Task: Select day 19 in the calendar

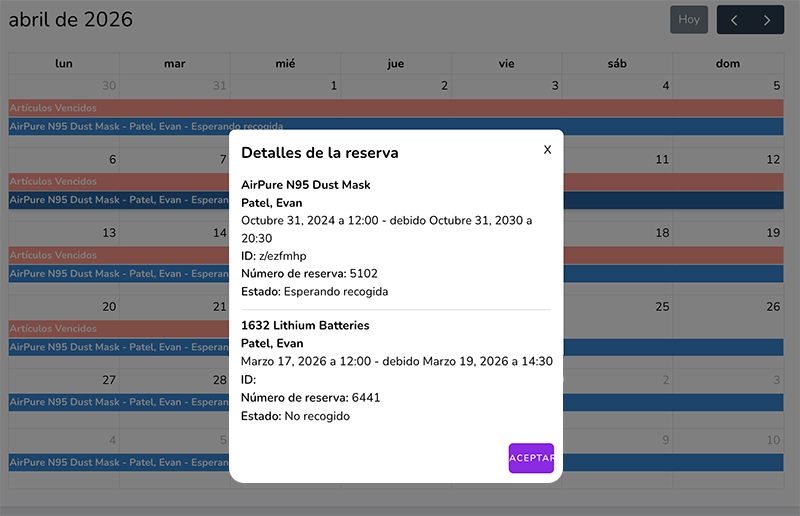Action: coord(772,233)
